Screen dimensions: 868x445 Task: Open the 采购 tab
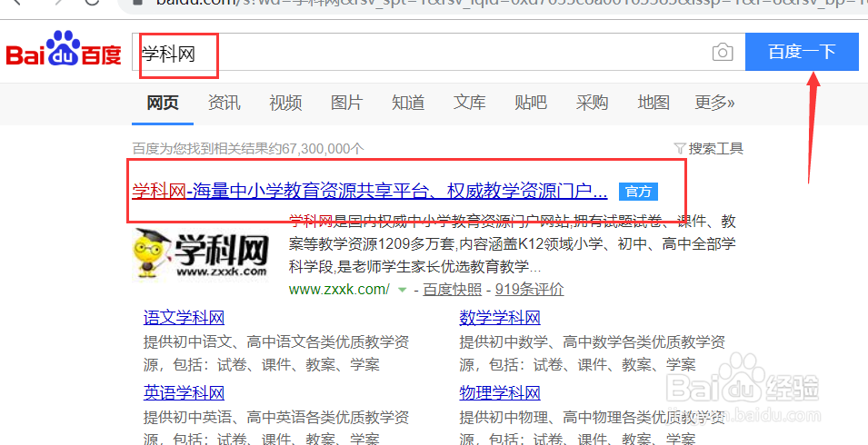(x=592, y=103)
